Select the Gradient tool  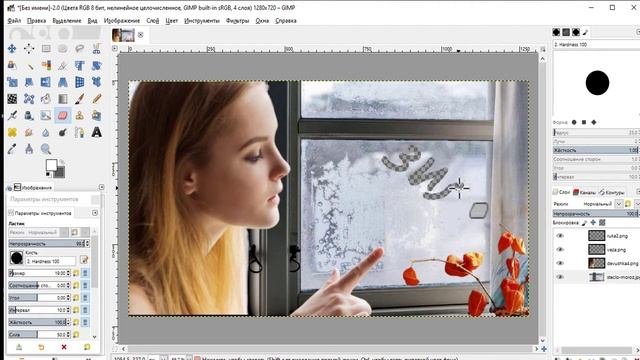point(62,99)
